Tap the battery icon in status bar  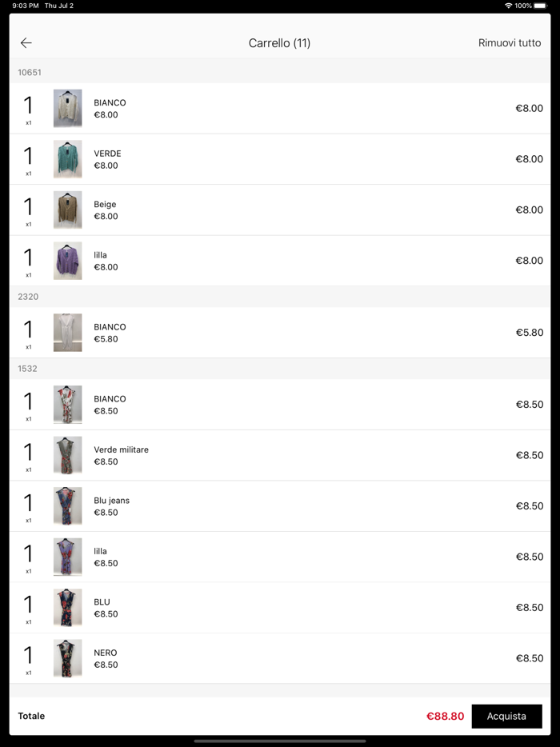tap(541, 6)
